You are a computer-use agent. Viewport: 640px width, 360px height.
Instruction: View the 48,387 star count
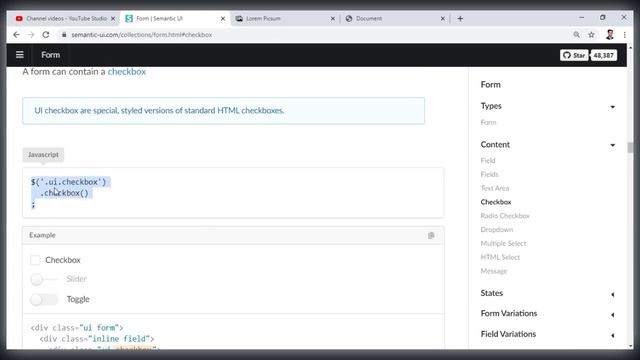tap(603, 55)
